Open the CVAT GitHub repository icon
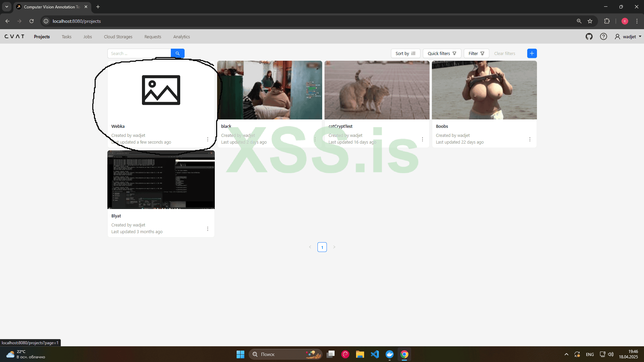The width and height of the screenshot is (644, 362). point(589,37)
